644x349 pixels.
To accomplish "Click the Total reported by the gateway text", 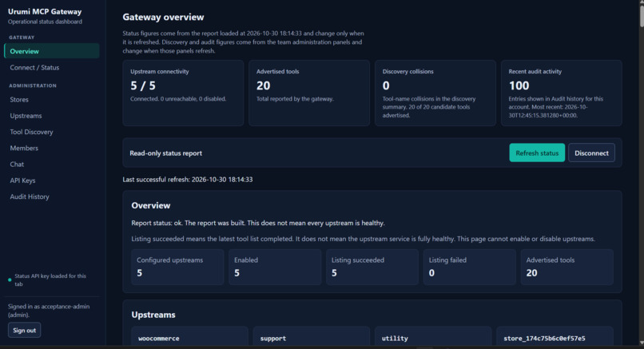I will [295, 99].
